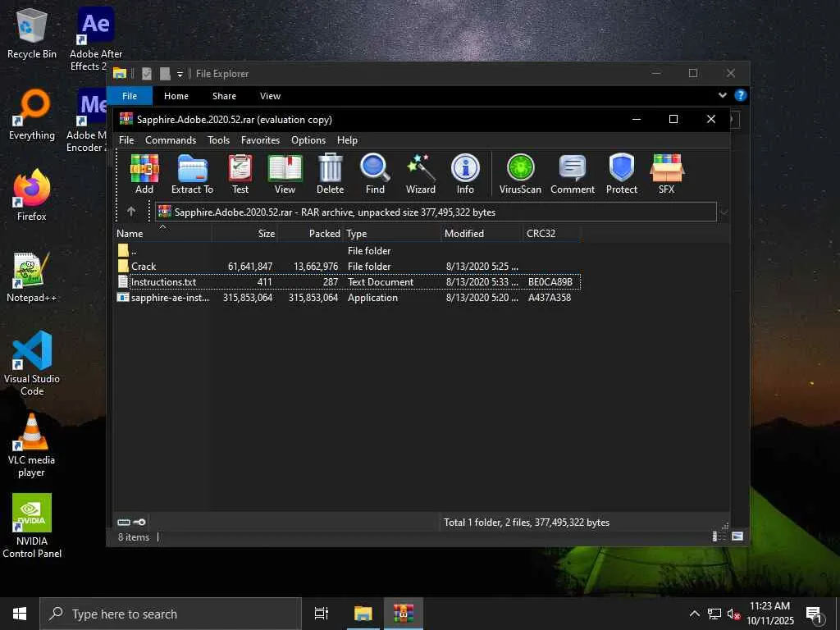Click the password key icon in status bar
This screenshot has width=840, height=630.
coord(139,522)
